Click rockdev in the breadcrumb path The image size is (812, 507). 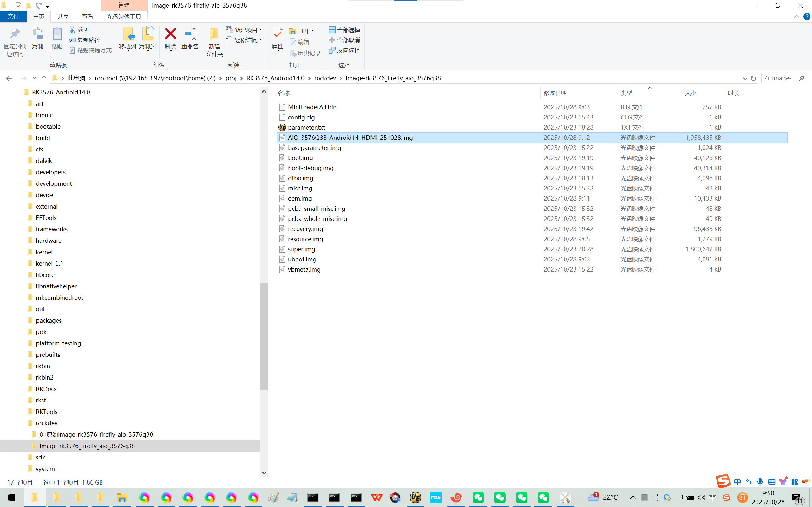point(325,78)
